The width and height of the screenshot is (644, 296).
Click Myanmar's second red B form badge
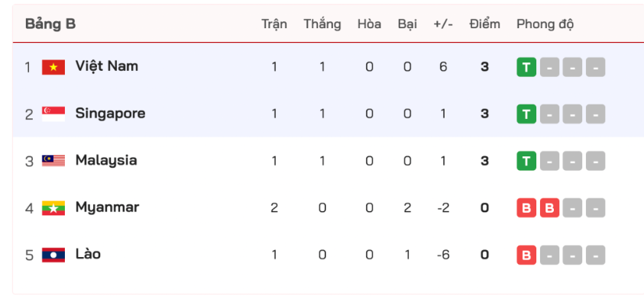click(549, 208)
